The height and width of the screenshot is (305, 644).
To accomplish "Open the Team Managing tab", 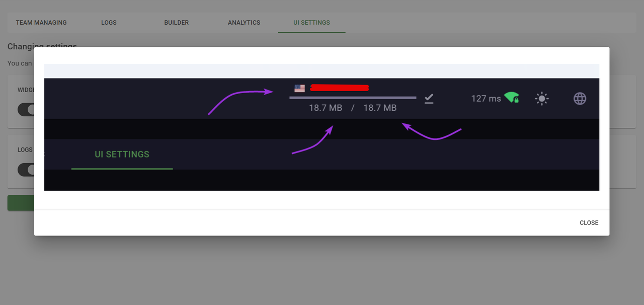I will (x=41, y=23).
